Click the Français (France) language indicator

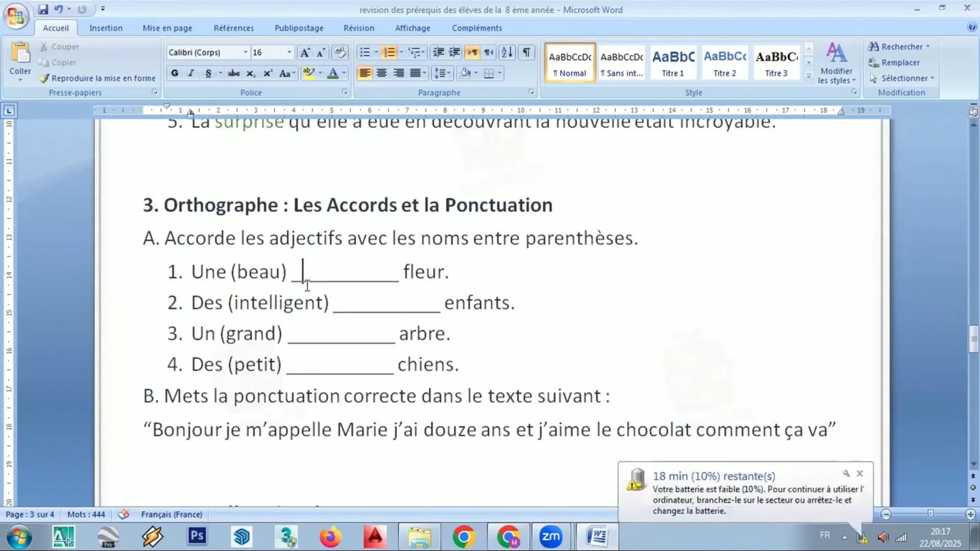(171, 514)
